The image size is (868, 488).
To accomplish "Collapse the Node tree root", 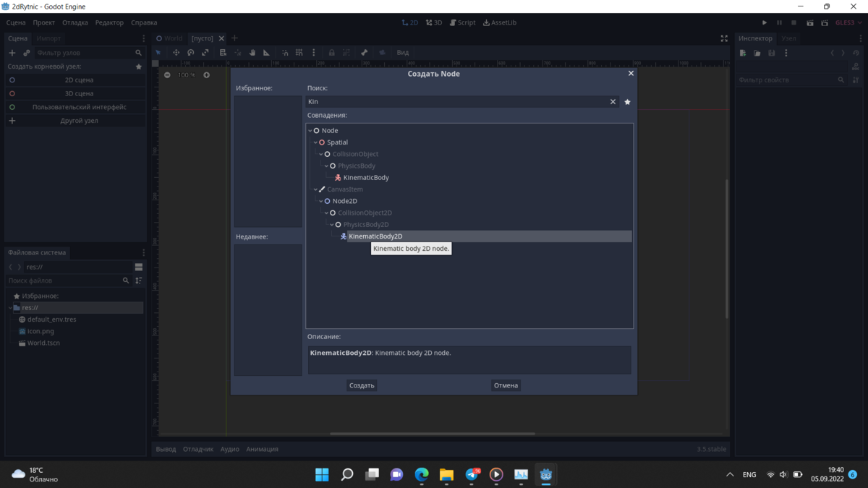I will pyautogui.click(x=310, y=131).
